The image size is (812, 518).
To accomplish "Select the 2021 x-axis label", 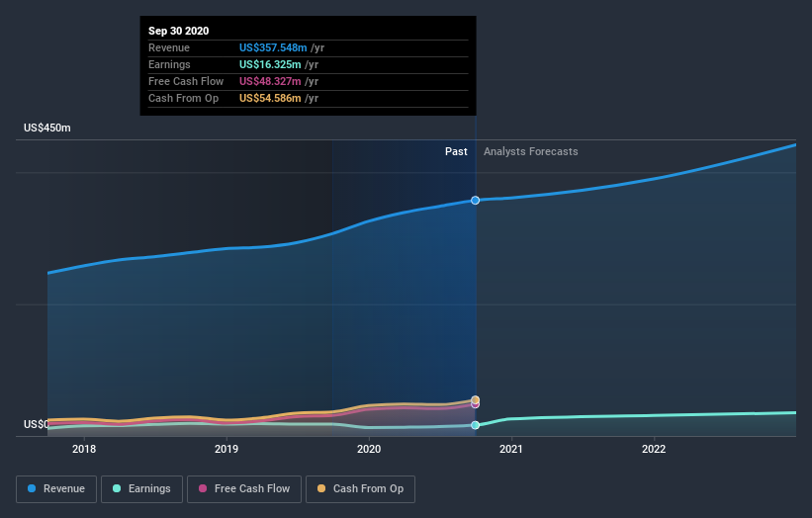I will tap(511, 449).
